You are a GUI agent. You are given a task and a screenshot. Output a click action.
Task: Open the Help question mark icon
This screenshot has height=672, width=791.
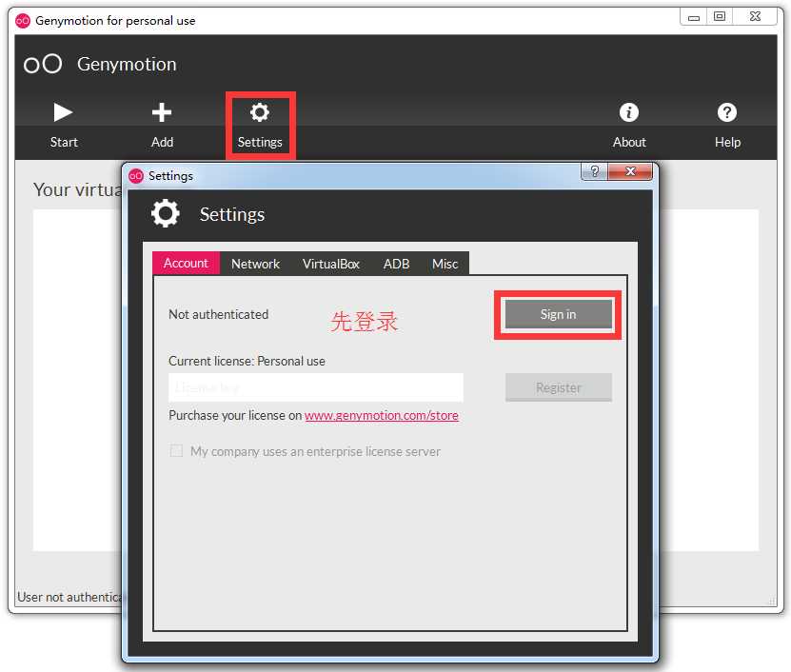tap(727, 112)
